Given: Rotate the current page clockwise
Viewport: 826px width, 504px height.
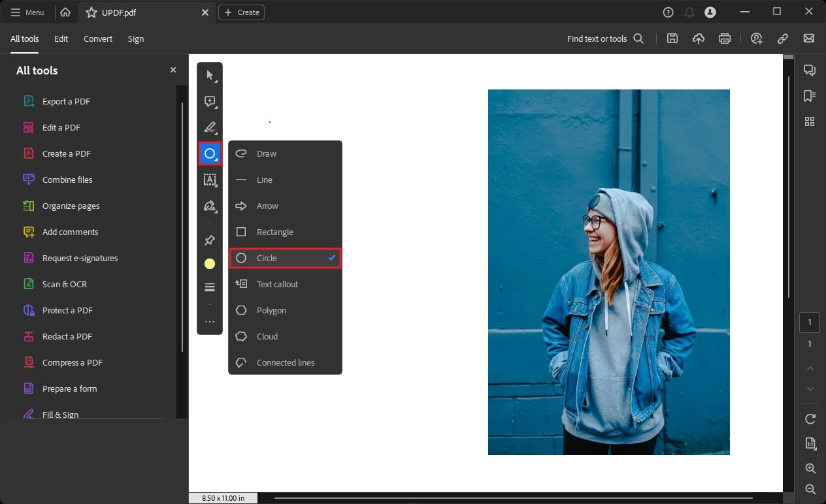Looking at the screenshot, I should [810, 418].
